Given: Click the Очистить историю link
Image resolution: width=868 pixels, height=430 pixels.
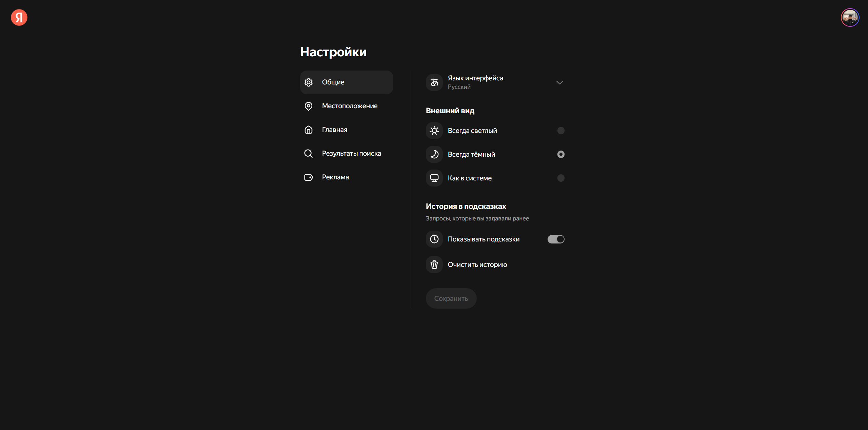Looking at the screenshot, I should pos(477,265).
